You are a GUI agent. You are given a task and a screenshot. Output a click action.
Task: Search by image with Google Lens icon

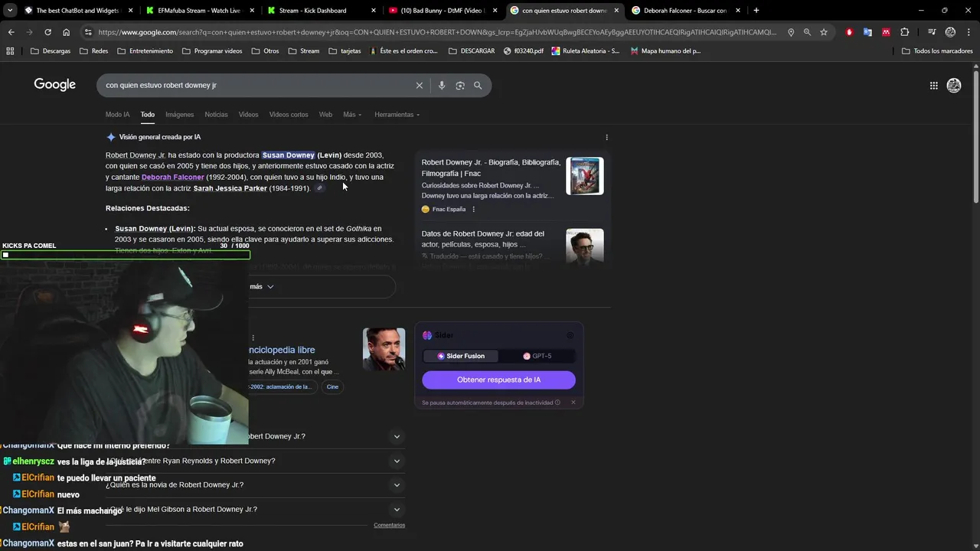coord(460,86)
